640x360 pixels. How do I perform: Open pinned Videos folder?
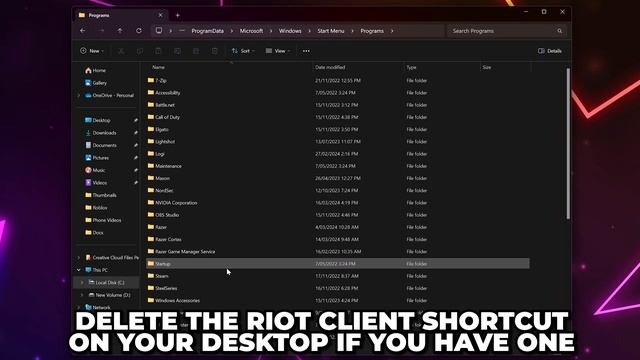[x=96, y=182]
